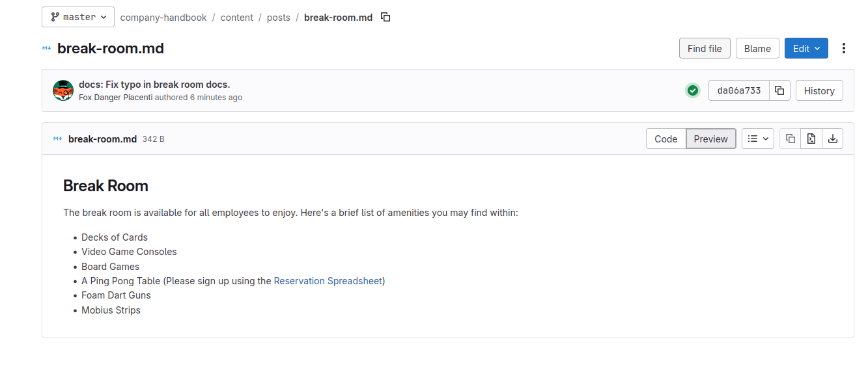This screenshot has height=374, width=868.
Task: Open raw file view icon
Action: [811, 139]
